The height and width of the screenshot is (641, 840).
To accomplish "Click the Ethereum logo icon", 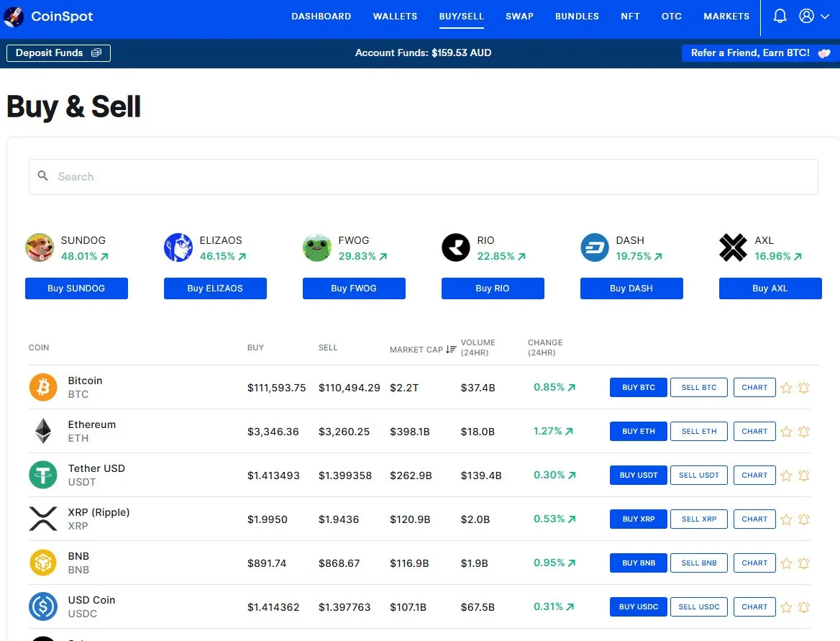I will (43, 431).
